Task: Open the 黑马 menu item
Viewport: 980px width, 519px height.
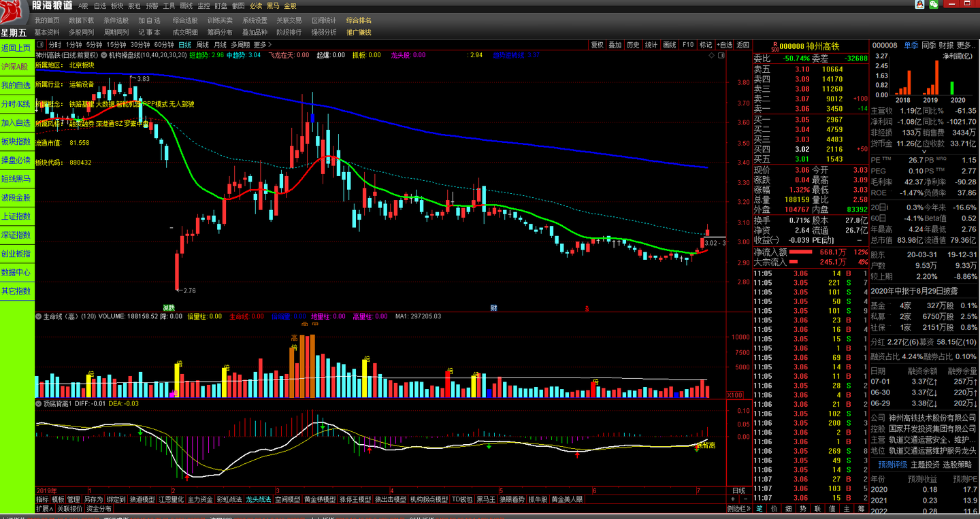Action: click(273, 5)
